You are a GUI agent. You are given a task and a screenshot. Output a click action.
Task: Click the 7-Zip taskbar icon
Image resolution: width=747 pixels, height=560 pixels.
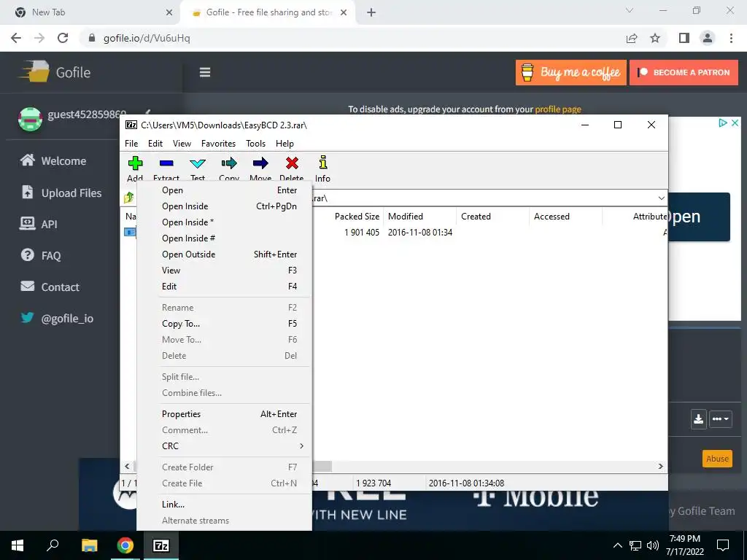point(161,545)
